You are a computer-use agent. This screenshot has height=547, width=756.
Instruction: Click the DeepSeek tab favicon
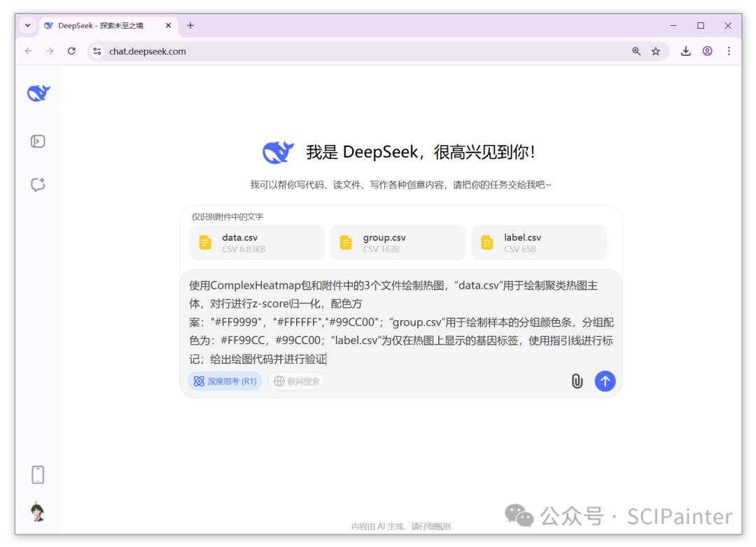point(49,26)
